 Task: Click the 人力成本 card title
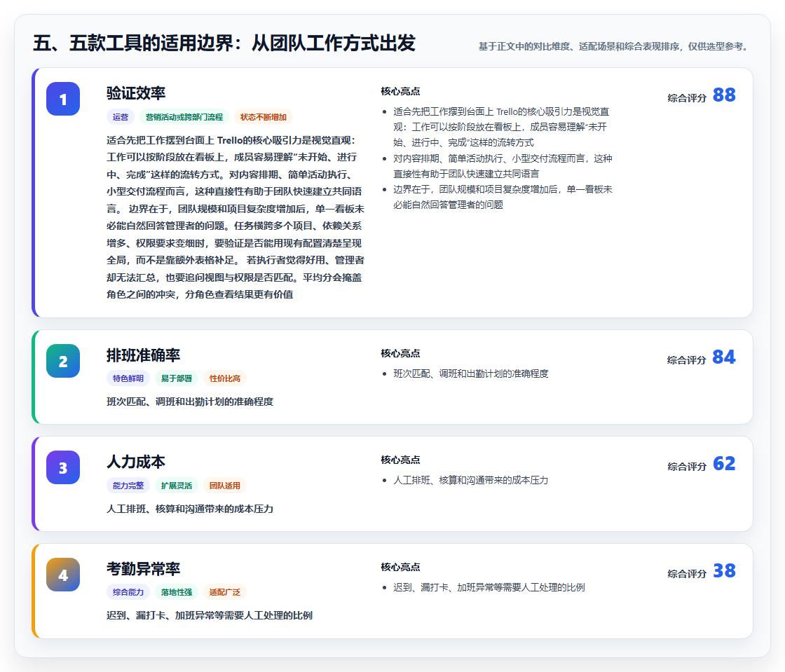[136, 462]
